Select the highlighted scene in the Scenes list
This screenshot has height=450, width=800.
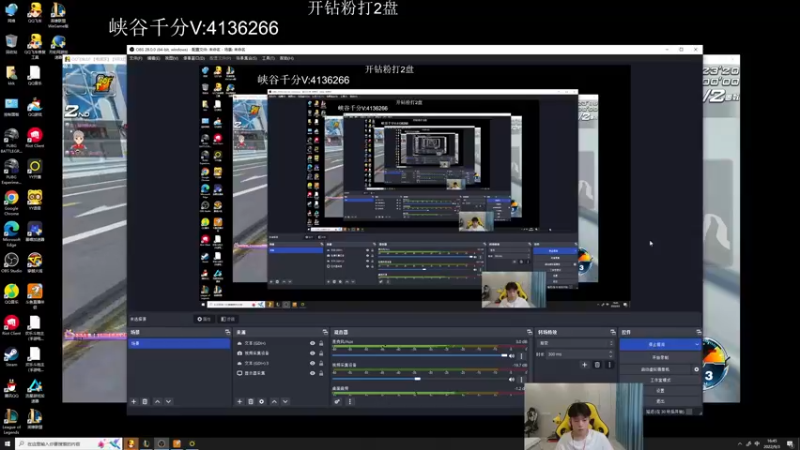[x=179, y=343]
